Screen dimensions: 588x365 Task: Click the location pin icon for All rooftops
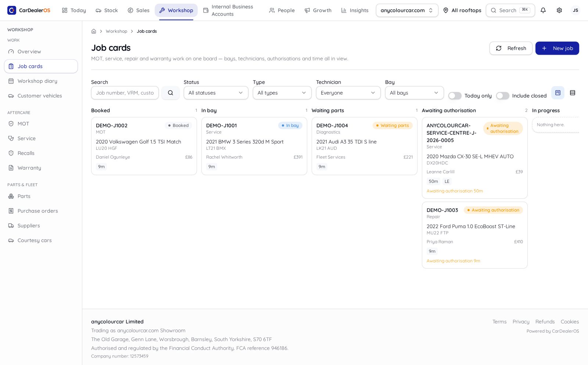coord(446,10)
